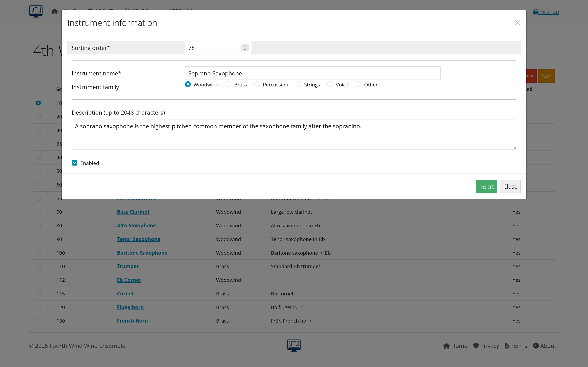Select the radio button for the Flugelhorn row
Viewport: 588px width, 367px height.
point(38,307)
